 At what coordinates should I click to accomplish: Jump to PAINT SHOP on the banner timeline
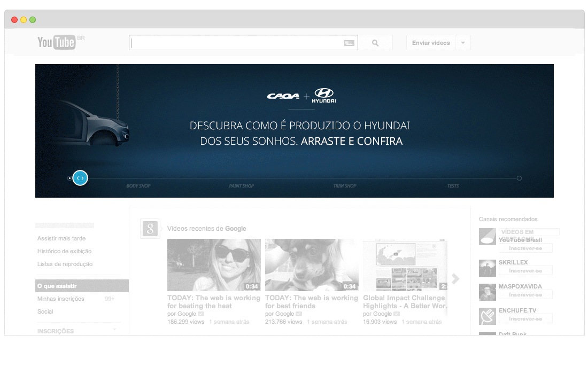pyautogui.click(x=242, y=186)
